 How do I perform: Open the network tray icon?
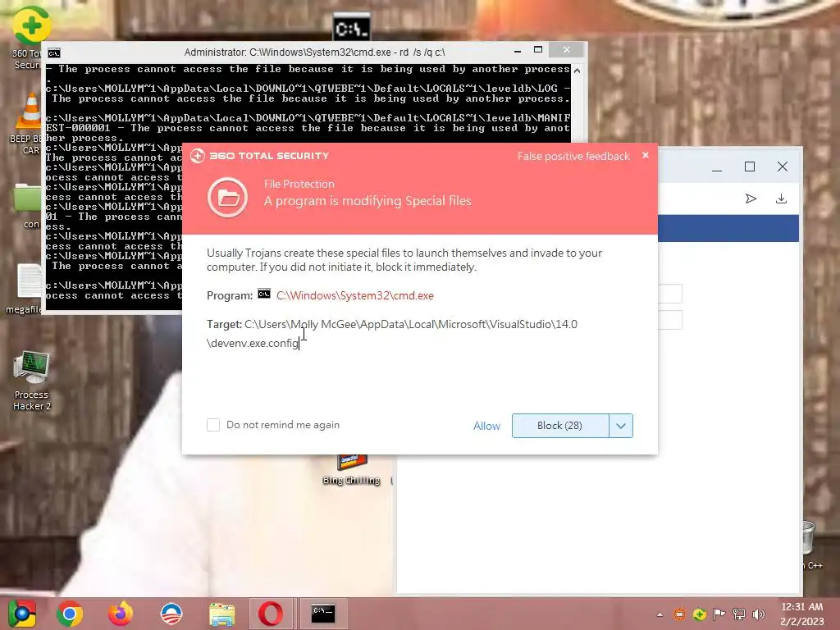pyautogui.click(x=739, y=614)
